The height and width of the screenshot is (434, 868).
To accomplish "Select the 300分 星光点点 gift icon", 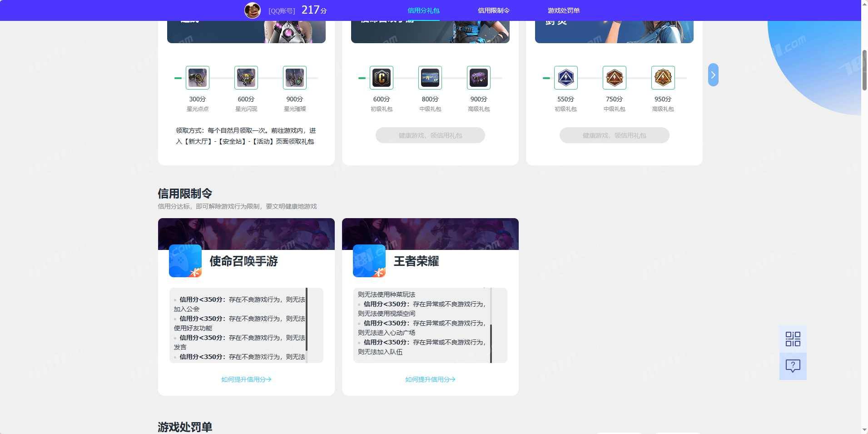I will coord(198,78).
